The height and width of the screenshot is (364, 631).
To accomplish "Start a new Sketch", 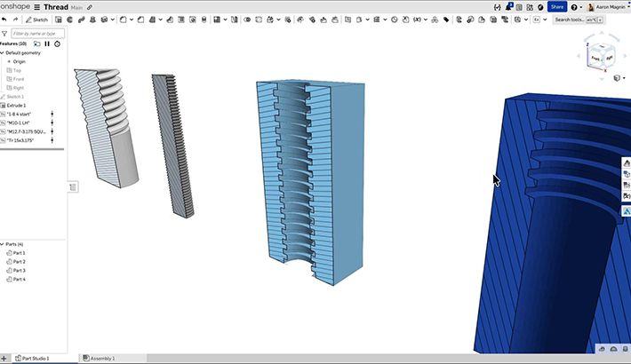I will click(36, 19).
